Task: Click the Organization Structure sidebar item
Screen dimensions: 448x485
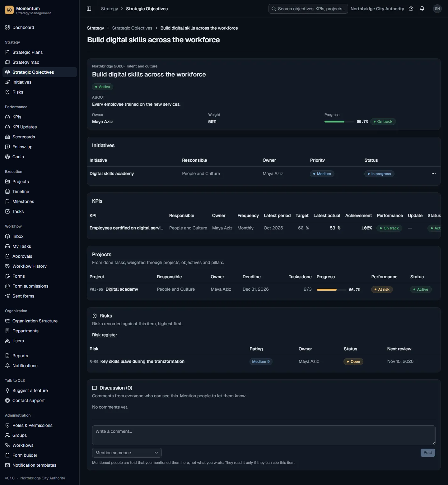Action: [x=40, y=321]
